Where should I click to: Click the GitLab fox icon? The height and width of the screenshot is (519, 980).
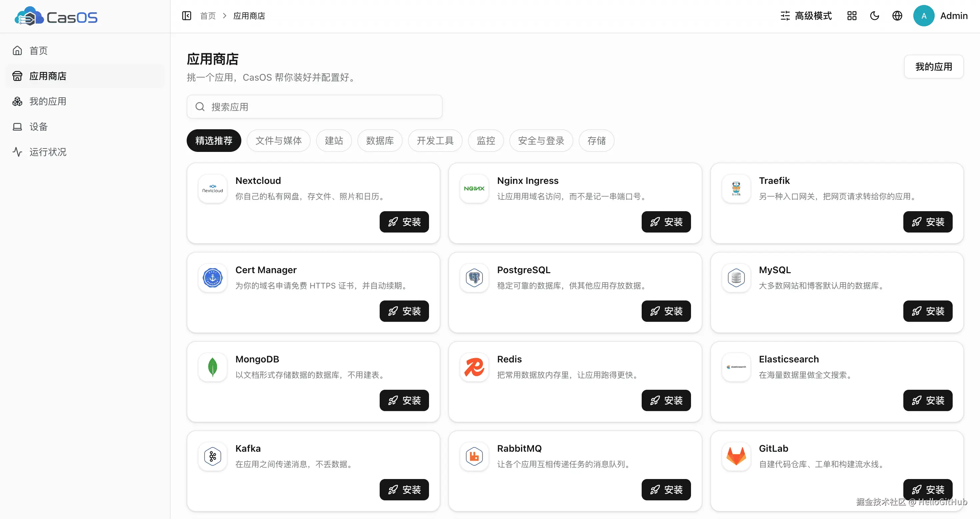736,456
